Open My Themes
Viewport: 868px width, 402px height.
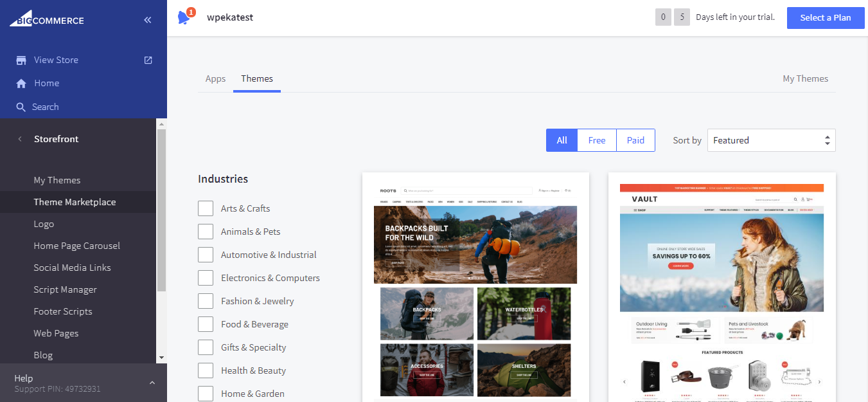[x=805, y=78]
